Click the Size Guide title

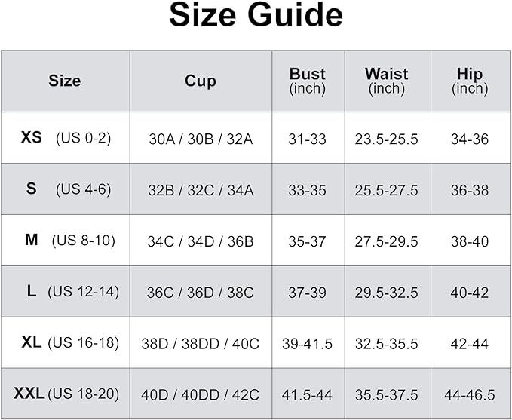click(256, 15)
